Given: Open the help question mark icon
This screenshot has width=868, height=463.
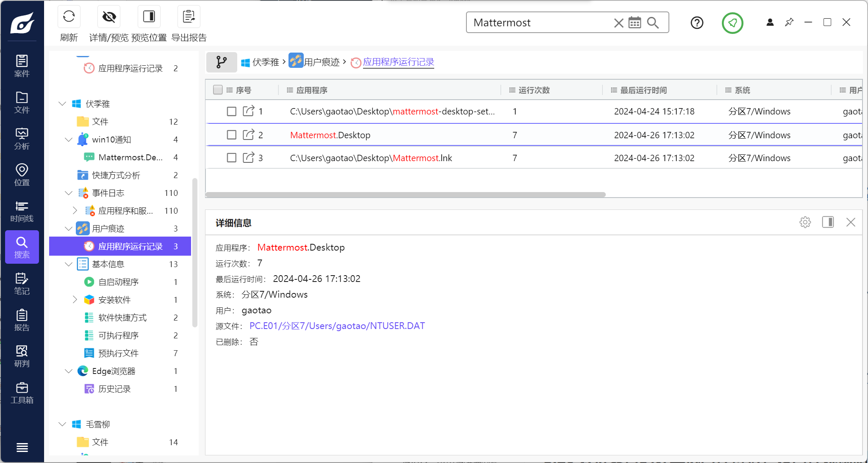Looking at the screenshot, I should (x=696, y=22).
